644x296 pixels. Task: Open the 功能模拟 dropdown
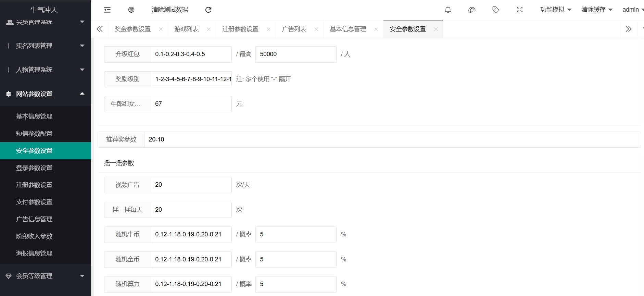tap(556, 10)
